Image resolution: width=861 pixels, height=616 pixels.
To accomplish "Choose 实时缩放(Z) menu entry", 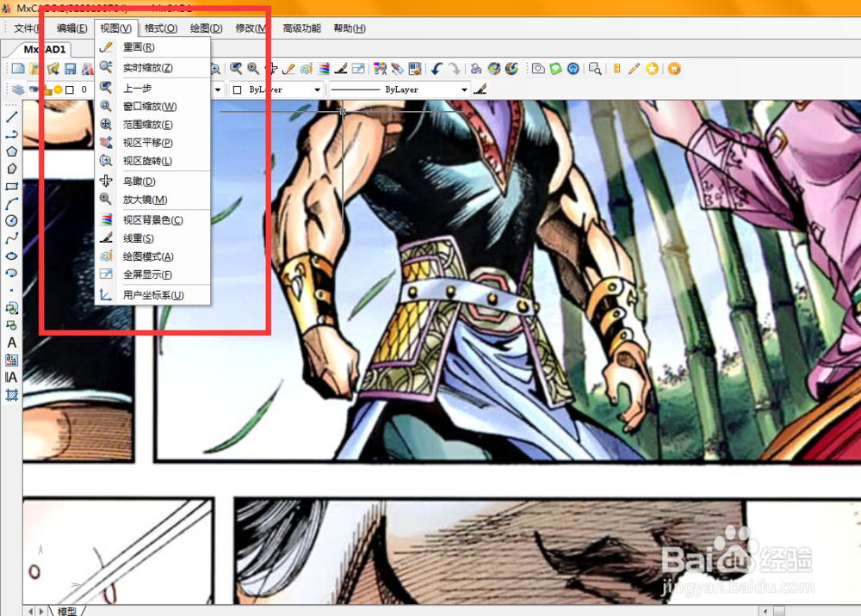I will (x=152, y=67).
